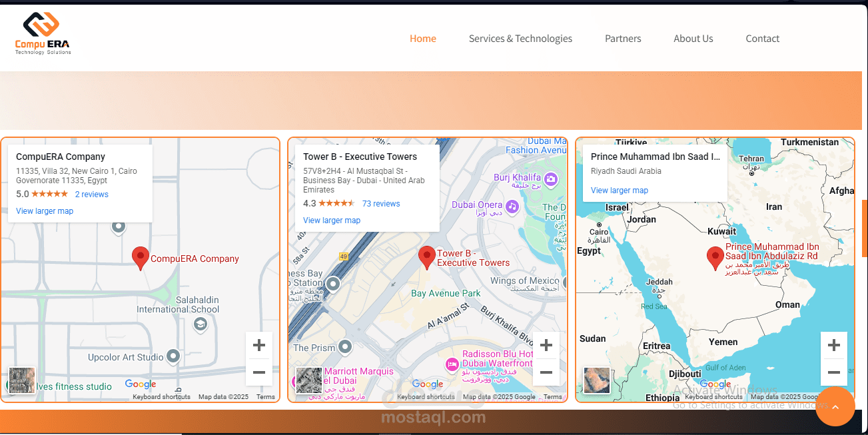This screenshot has height=435, width=868.
Task: Click Burj Khalifa camera marker icon
Action: (x=551, y=179)
